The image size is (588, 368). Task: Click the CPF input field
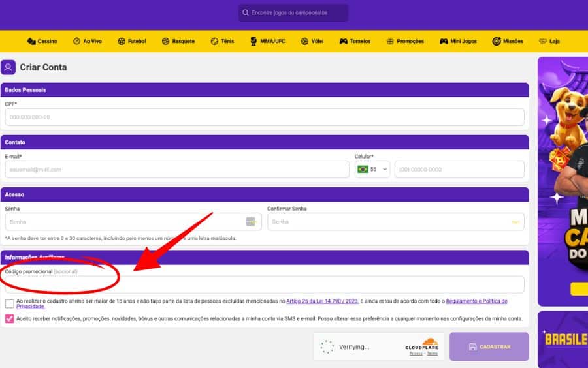click(x=264, y=117)
